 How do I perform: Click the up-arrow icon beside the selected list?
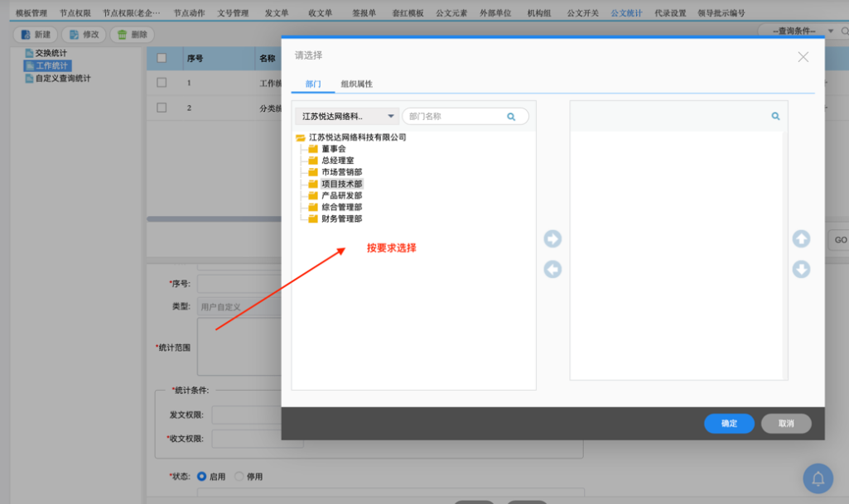[801, 239]
